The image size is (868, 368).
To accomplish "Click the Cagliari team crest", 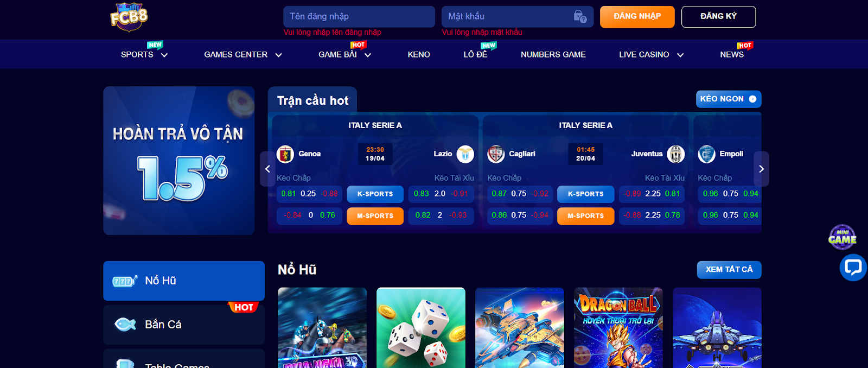I will pyautogui.click(x=496, y=154).
